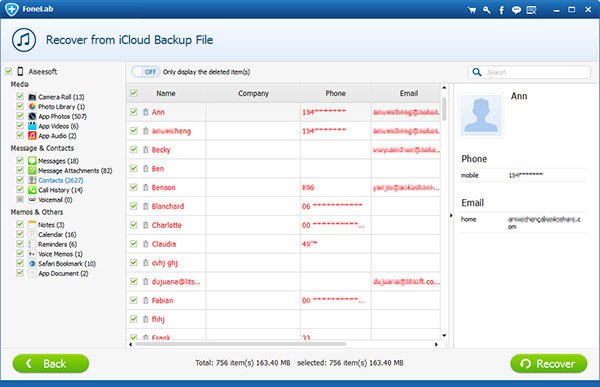Uncheck the App Photos checkbox
This screenshot has height=387, width=600.
(20, 116)
